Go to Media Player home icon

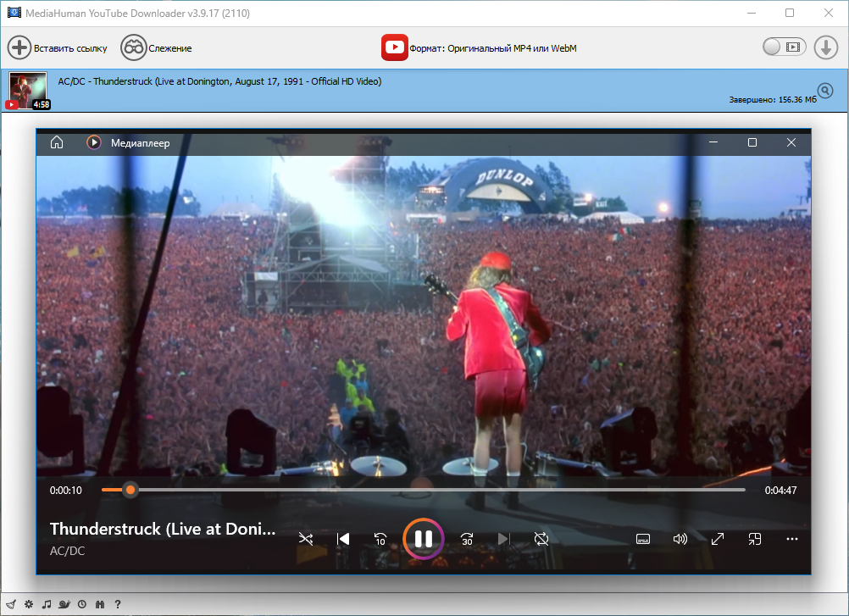click(x=57, y=142)
